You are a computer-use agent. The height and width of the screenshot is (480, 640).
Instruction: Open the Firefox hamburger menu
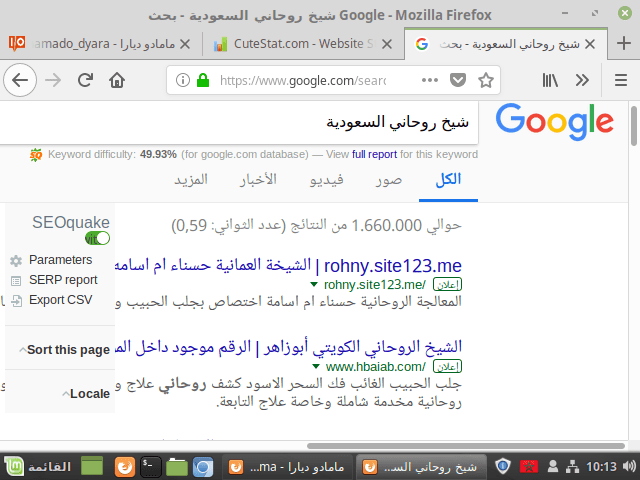point(620,80)
